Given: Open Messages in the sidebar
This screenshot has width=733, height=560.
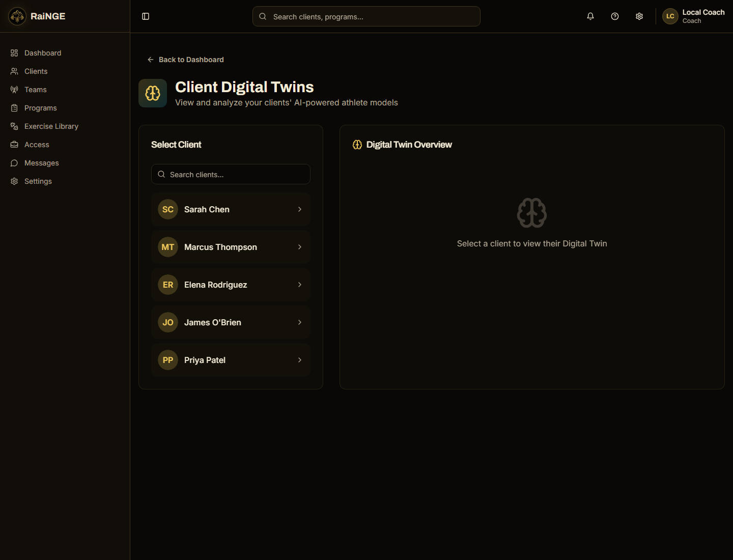Looking at the screenshot, I should point(42,163).
